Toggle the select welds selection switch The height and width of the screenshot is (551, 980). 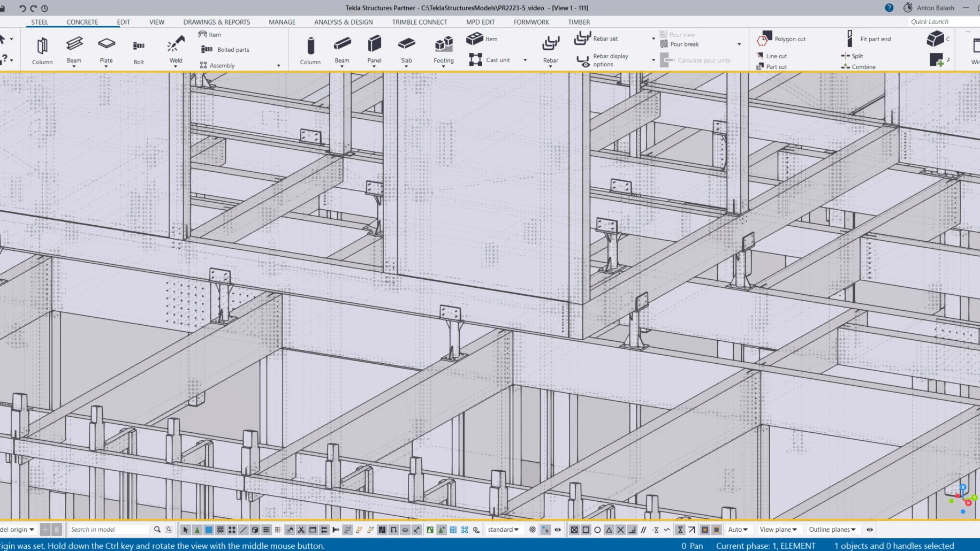290,530
